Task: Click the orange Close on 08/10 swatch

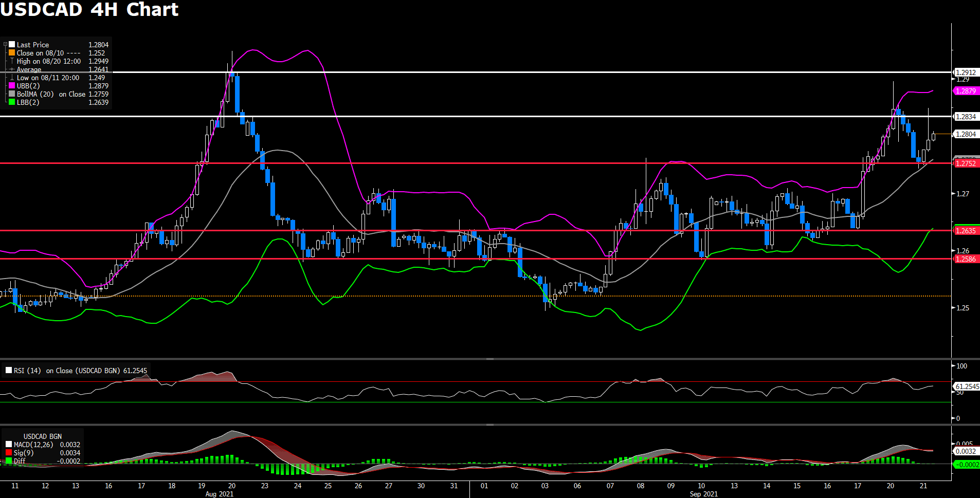Action: click(x=12, y=53)
